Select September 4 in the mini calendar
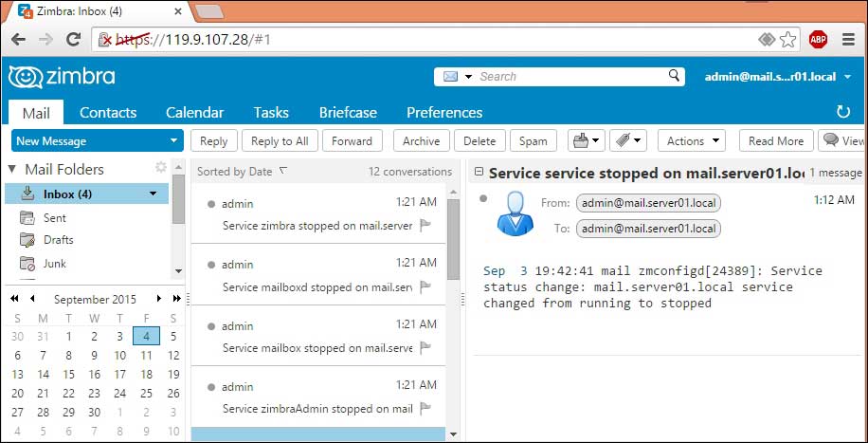 (x=146, y=336)
